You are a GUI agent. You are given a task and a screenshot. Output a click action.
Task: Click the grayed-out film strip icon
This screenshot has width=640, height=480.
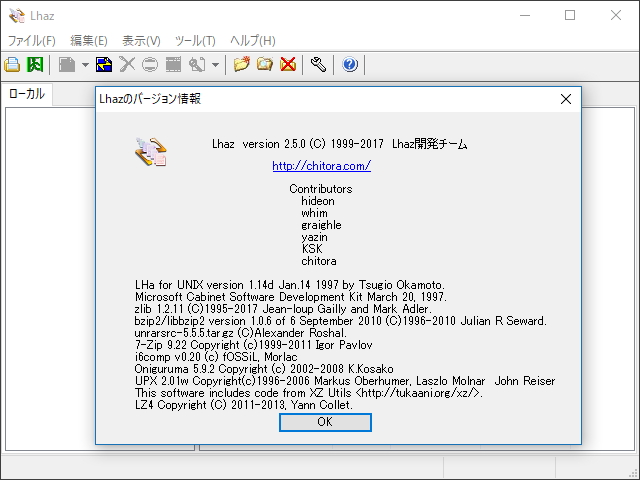[x=173, y=64]
